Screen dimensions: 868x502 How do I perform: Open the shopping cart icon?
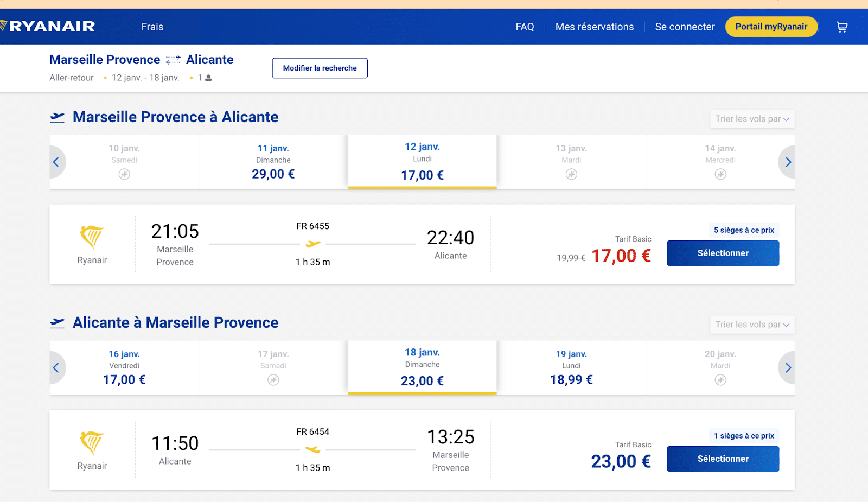tap(842, 27)
